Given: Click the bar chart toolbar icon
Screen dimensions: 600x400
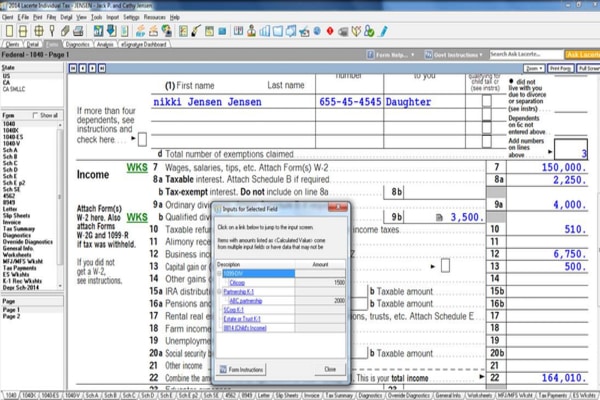Looking at the screenshot, I should pyautogui.click(x=264, y=31).
